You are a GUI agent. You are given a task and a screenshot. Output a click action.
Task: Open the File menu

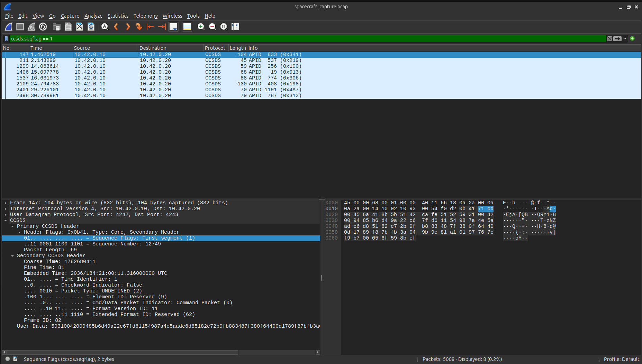pyautogui.click(x=9, y=16)
